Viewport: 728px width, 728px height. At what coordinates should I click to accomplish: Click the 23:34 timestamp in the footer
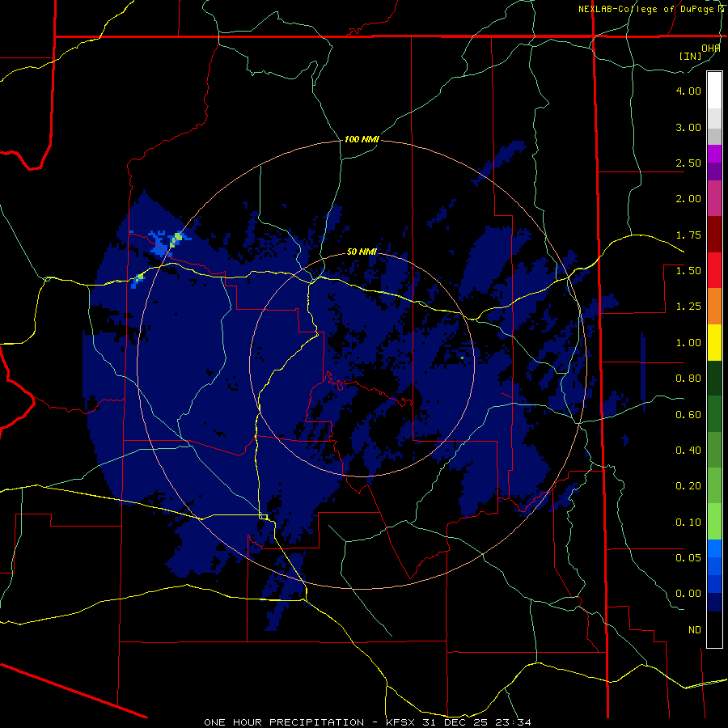[513, 722]
